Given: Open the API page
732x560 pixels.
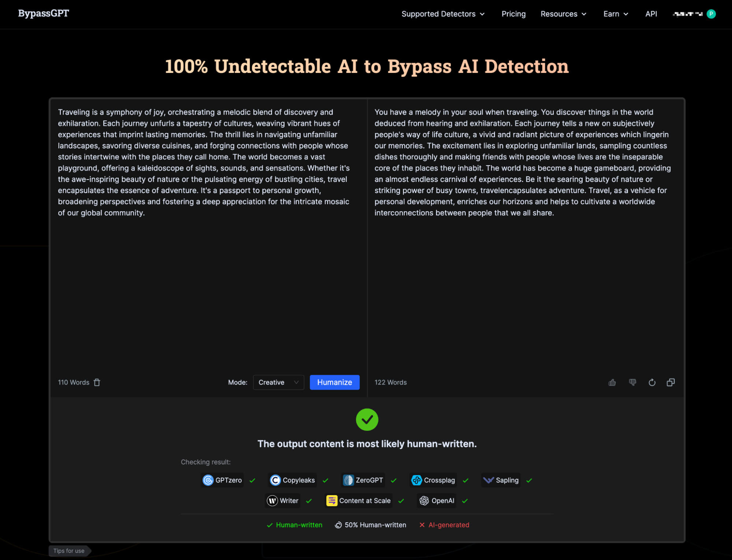Looking at the screenshot, I should point(651,14).
